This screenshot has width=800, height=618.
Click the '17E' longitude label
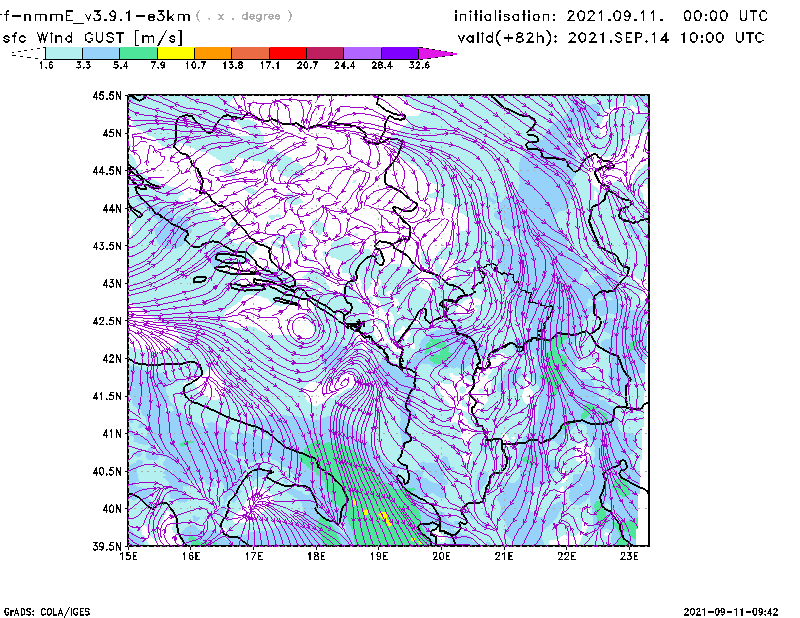(254, 556)
